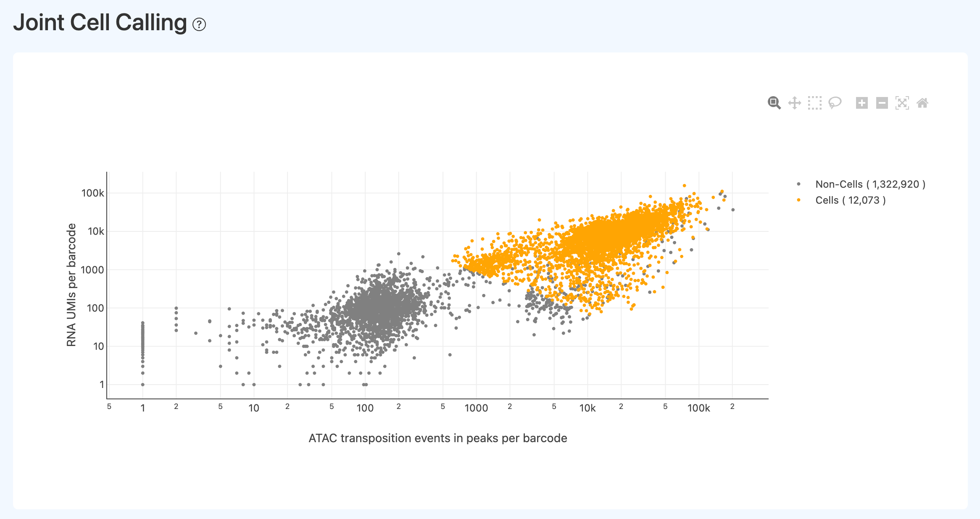Click the Joint Cell Calling heading

tap(100, 23)
